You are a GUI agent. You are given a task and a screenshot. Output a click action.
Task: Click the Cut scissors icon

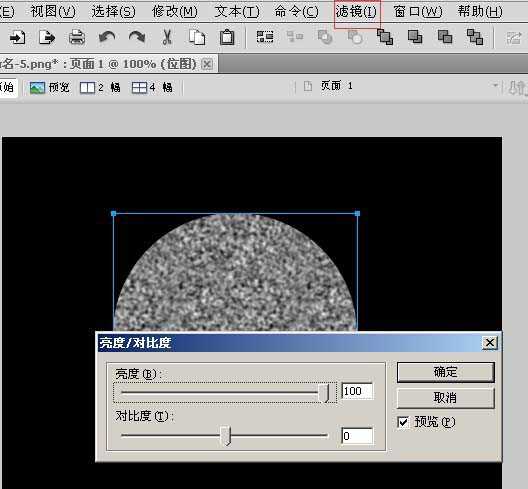click(x=167, y=37)
